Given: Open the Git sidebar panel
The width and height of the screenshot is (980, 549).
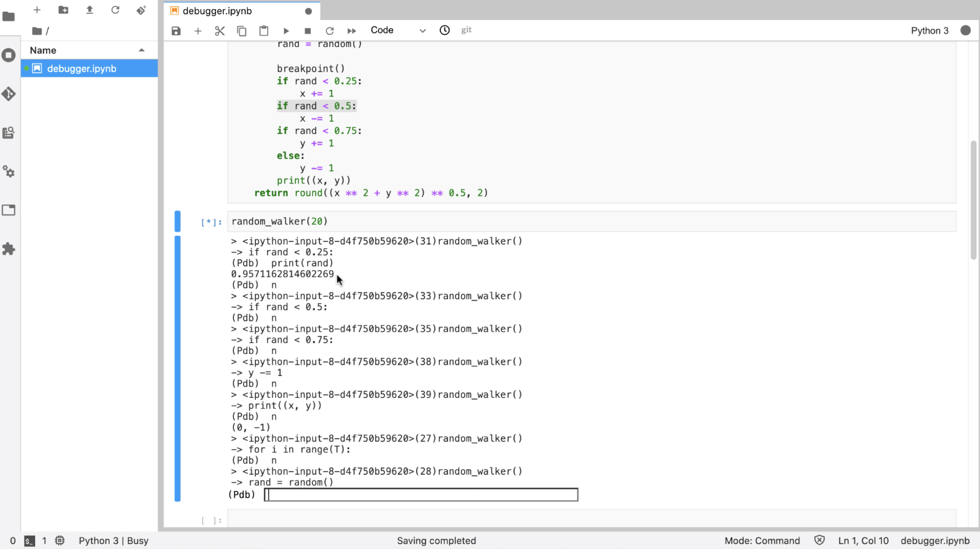Looking at the screenshot, I should pyautogui.click(x=9, y=94).
